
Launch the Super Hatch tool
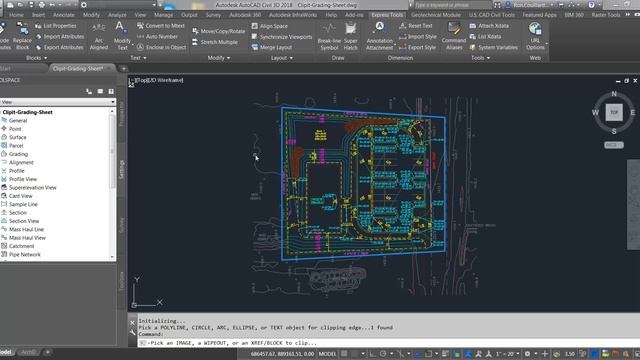click(x=350, y=36)
